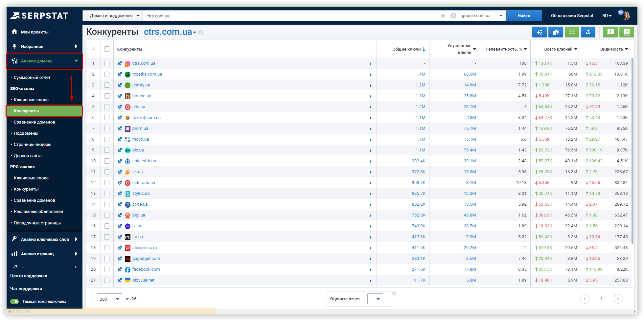
Task: Click the favorite star in search bar
Action: (443, 16)
